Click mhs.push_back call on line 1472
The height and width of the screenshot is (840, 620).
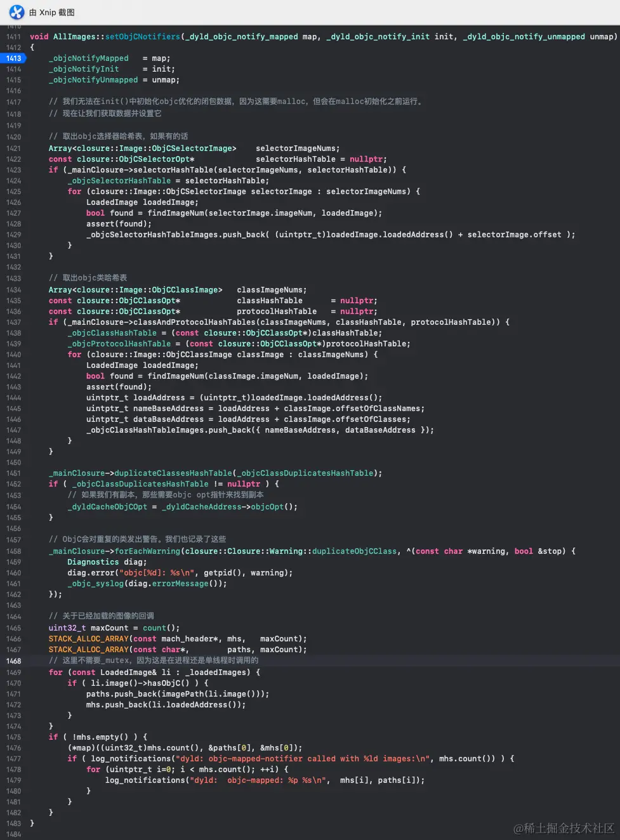click(x=166, y=705)
